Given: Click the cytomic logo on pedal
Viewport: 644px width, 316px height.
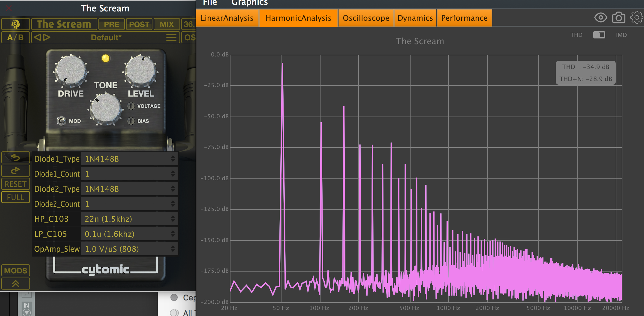Looking at the screenshot, I should pos(106,269).
